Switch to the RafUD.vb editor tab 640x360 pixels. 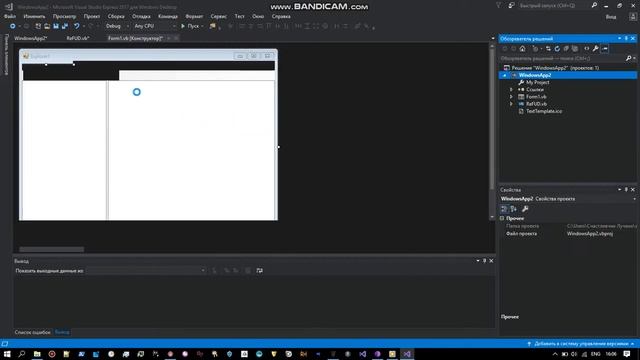point(78,38)
